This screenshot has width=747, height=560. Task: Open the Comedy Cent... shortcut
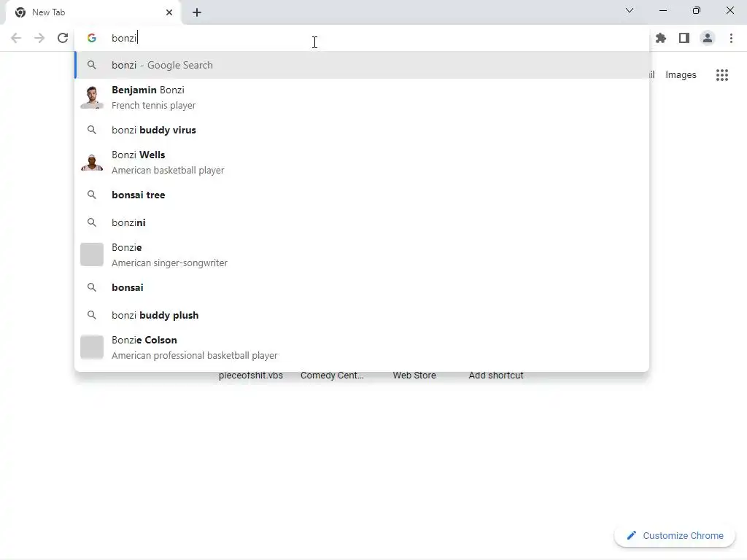click(332, 376)
